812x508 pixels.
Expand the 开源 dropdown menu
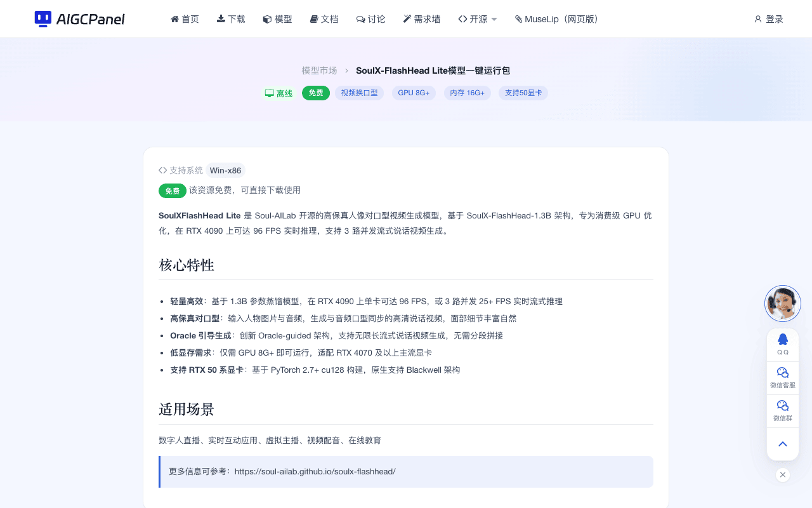point(478,19)
